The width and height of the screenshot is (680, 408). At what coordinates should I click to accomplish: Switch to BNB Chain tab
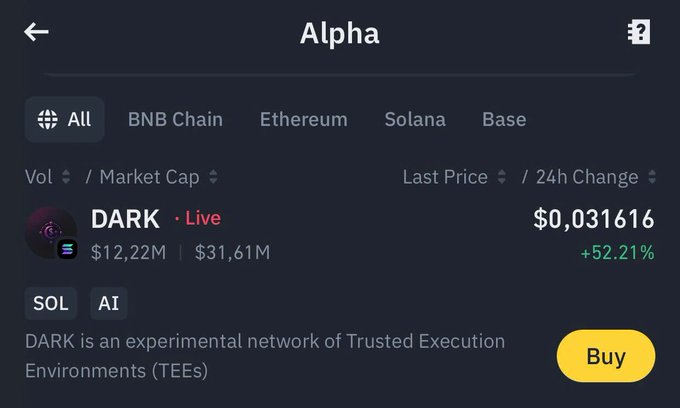click(175, 120)
